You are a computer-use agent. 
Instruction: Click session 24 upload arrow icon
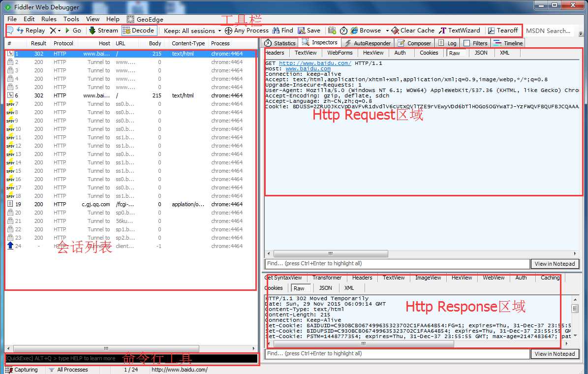(x=10, y=246)
